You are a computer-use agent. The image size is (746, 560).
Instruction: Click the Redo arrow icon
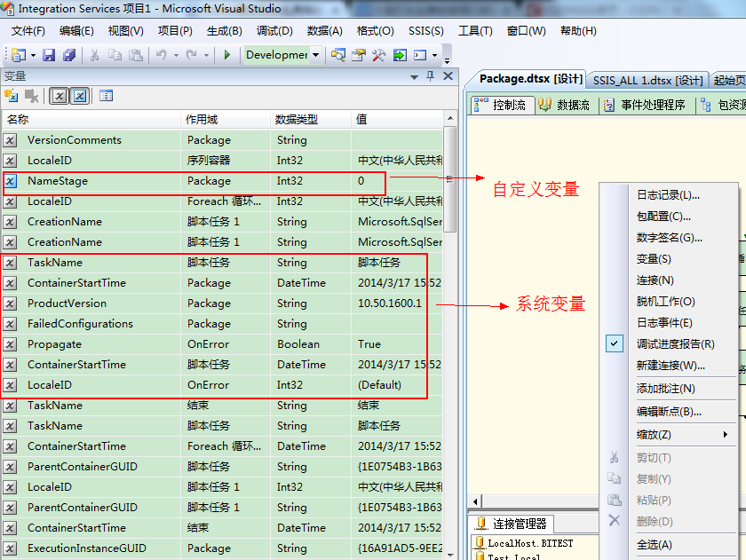192,55
